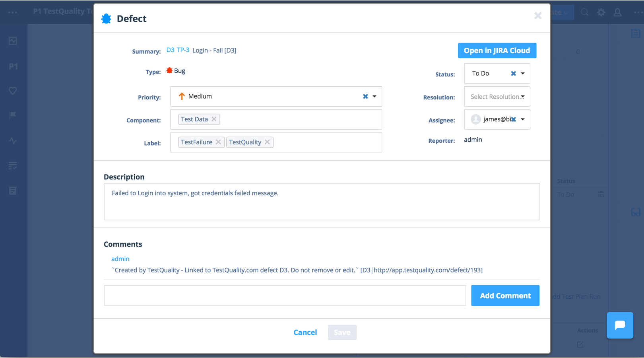Viewport: 644px width, 358px height.
Task: Click the Bug type icon
Action: 169,70
